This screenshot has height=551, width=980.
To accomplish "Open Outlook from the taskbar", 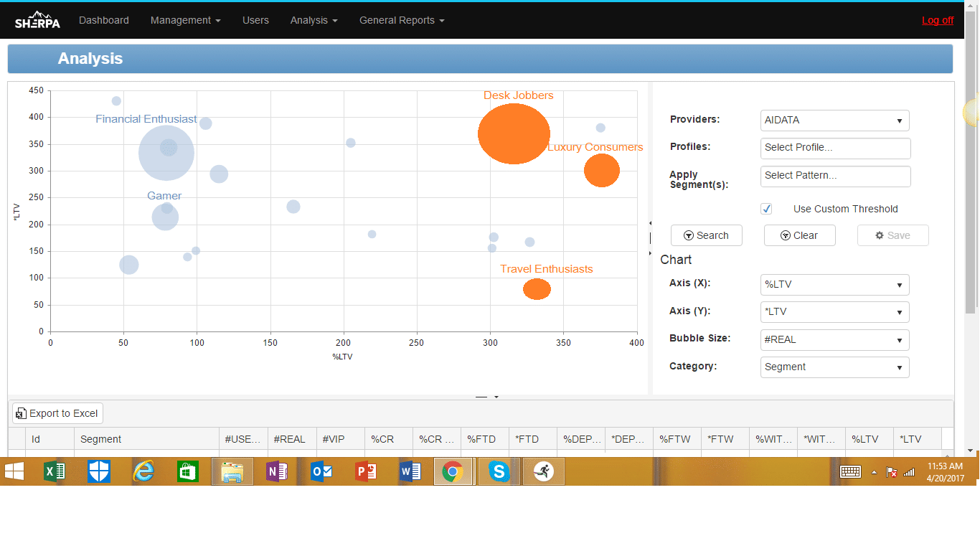I will [321, 471].
